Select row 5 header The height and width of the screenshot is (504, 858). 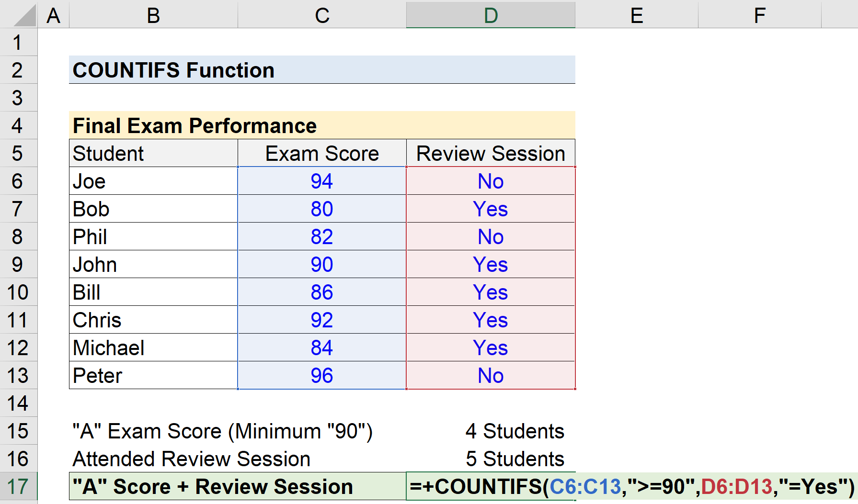click(18, 153)
